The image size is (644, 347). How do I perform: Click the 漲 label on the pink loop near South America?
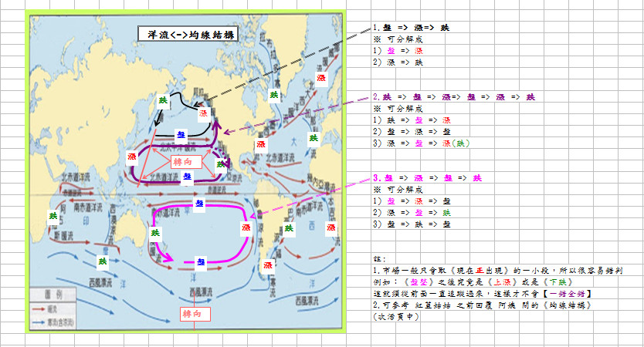click(246, 227)
